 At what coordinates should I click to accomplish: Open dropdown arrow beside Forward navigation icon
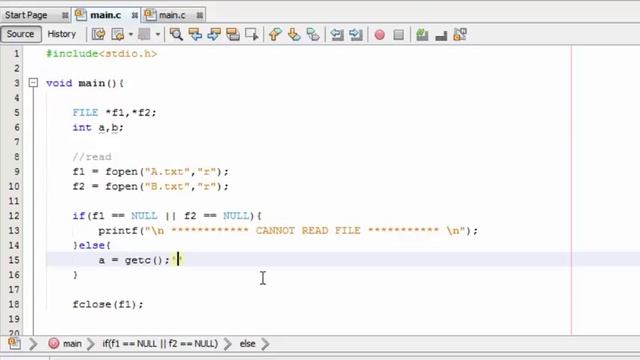click(x=158, y=35)
